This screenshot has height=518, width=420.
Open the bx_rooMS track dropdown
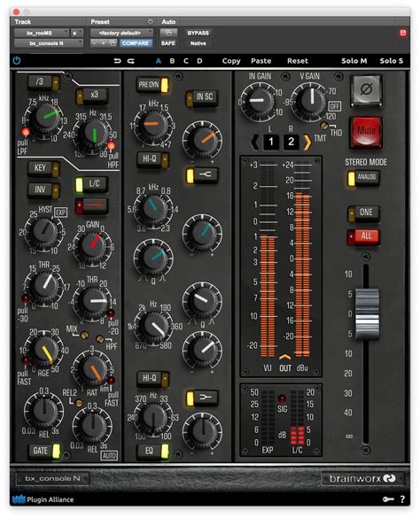pyautogui.click(x=42, y=33)
